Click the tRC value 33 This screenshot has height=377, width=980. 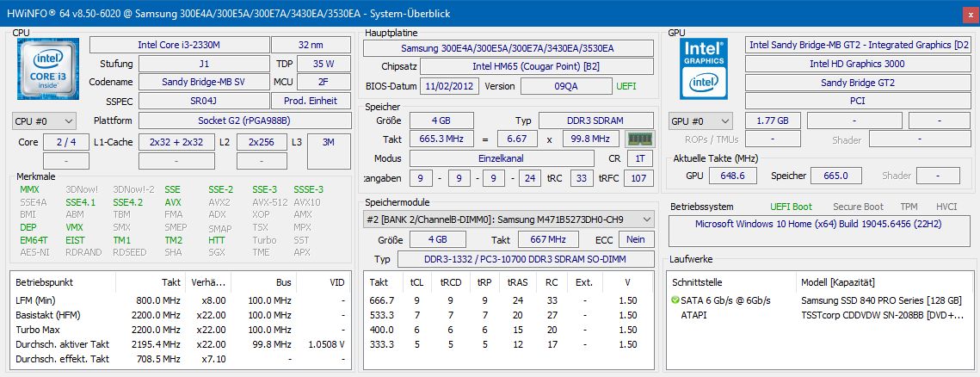pos(582,179)
